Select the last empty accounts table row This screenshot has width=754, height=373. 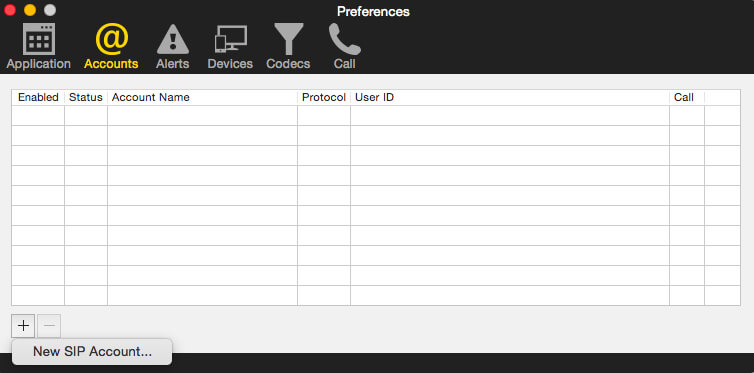pos(376,295)
